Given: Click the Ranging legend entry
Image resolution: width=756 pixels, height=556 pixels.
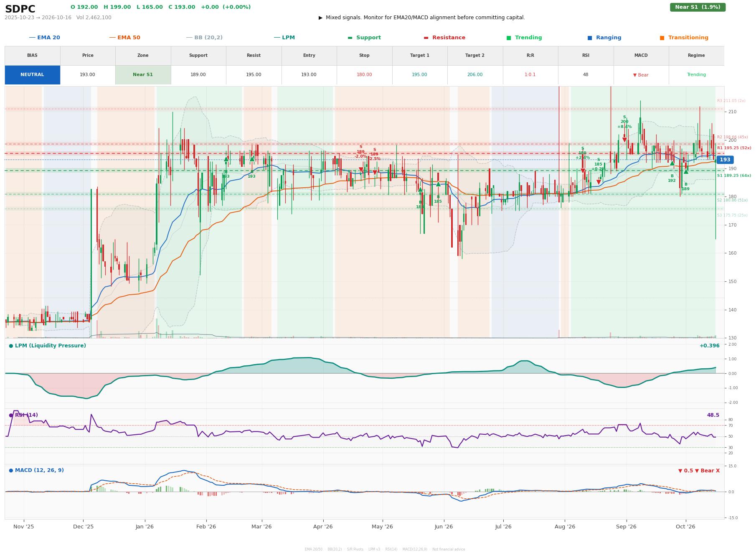Looking at the screenshot, I should [604, 38].
